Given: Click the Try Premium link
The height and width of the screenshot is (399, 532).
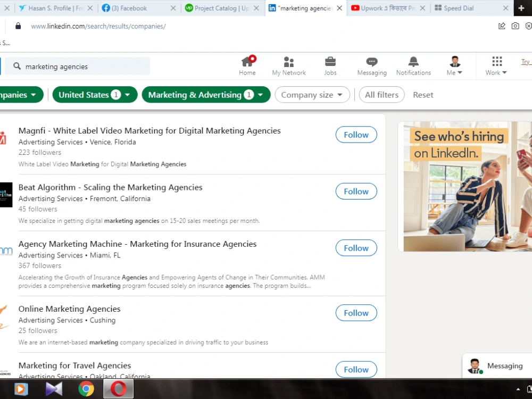Looking at the screenshot, I should point(526,62).
